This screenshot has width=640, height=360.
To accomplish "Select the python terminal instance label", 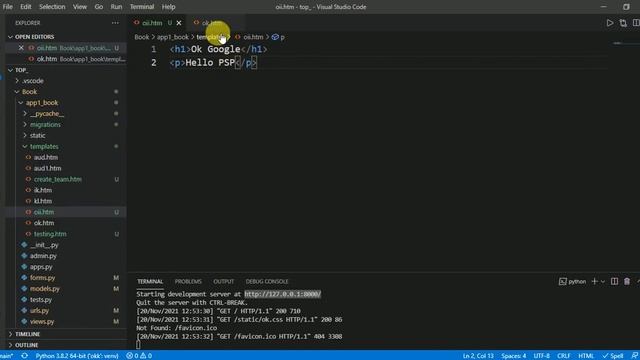I will click(572, 281).
